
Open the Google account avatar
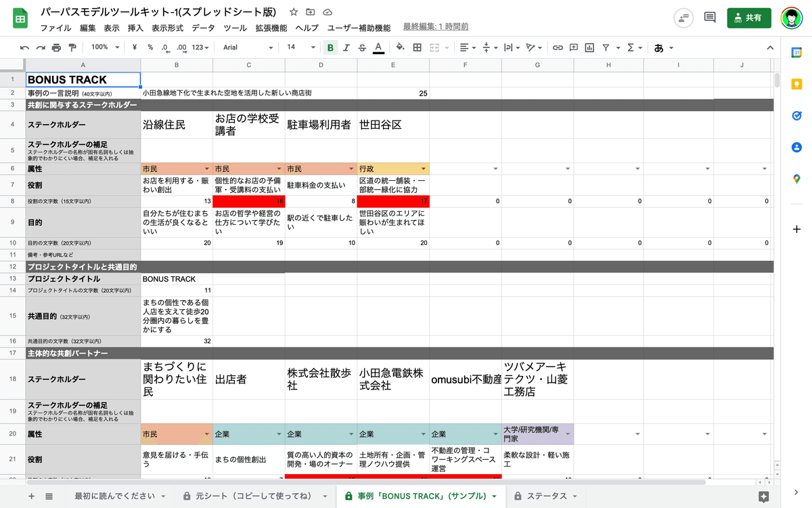tap(791, 18)
